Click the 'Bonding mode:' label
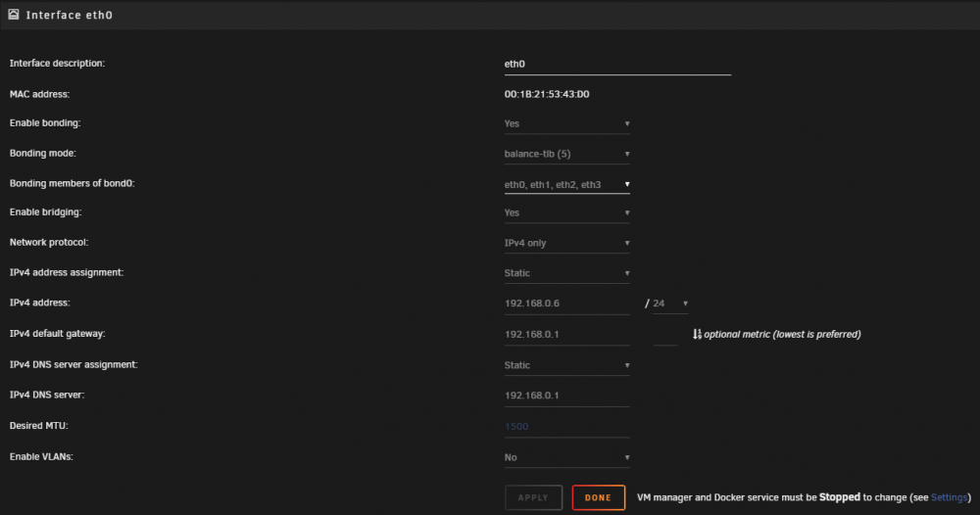The image size is (980, 515). 42,153
